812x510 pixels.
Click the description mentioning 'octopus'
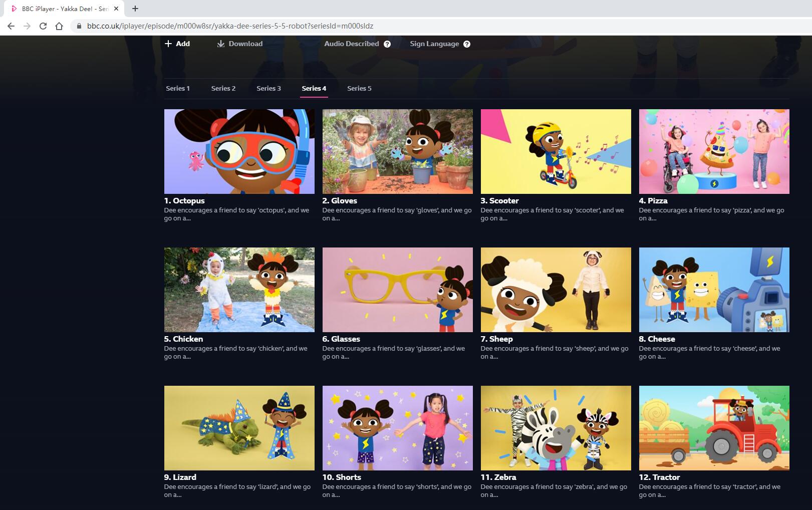[237, 214]
